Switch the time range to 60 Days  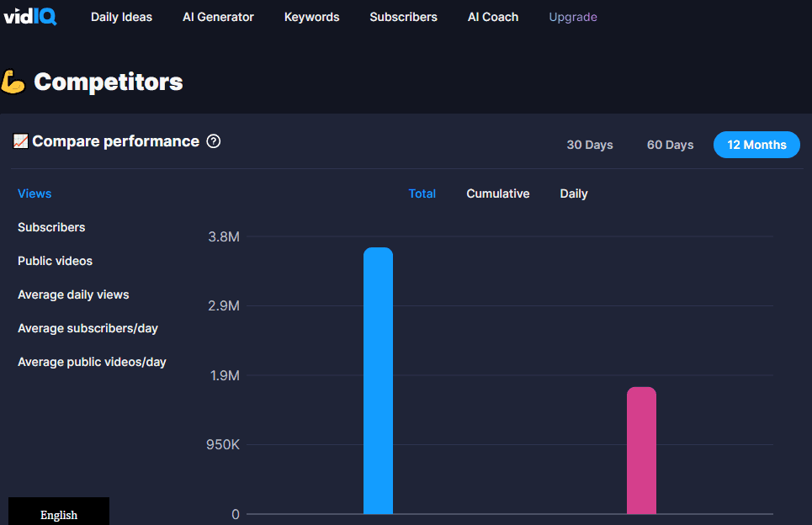(x=669, y=144)
